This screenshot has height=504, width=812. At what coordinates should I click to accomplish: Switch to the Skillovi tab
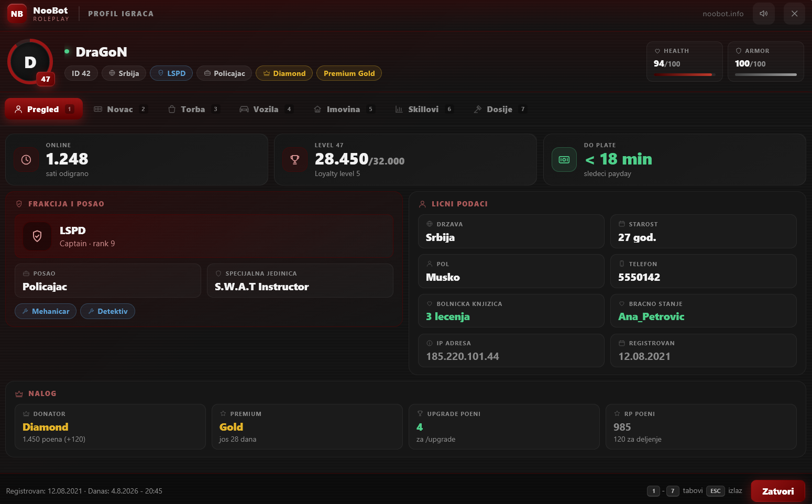pyautogui.click(x=423, y=109)
